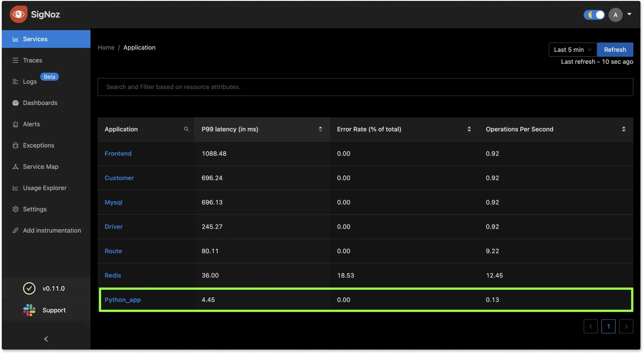The width and height of the screenshot is (644, 354).
Task: Click the 245.27 latency cell
Action: tap(212, 227)
